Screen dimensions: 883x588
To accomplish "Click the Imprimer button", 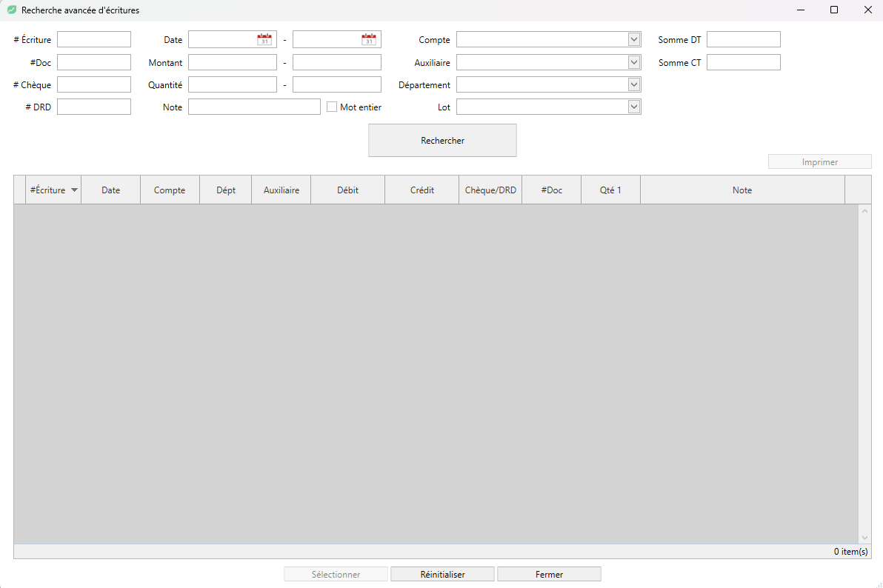I will pos(820,161).
